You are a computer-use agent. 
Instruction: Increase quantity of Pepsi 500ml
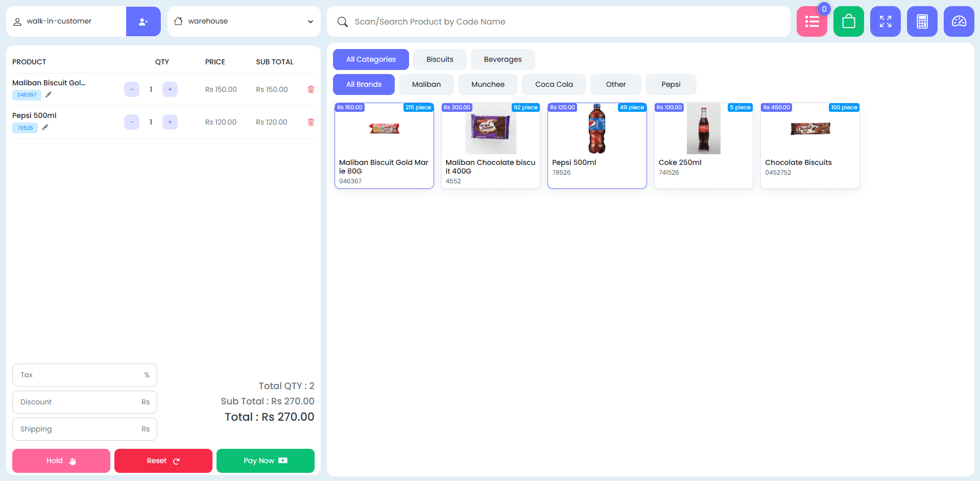pyautogui.click(x=170, y=122)
